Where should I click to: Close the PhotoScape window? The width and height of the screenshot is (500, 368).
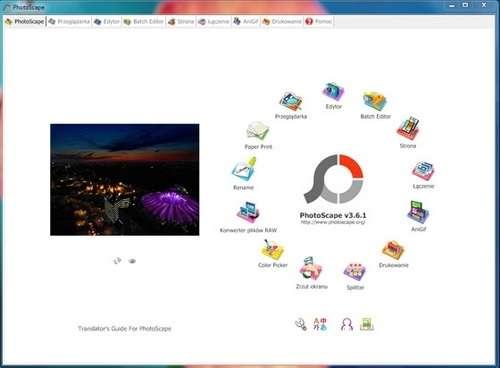click(x=484, y=5)
